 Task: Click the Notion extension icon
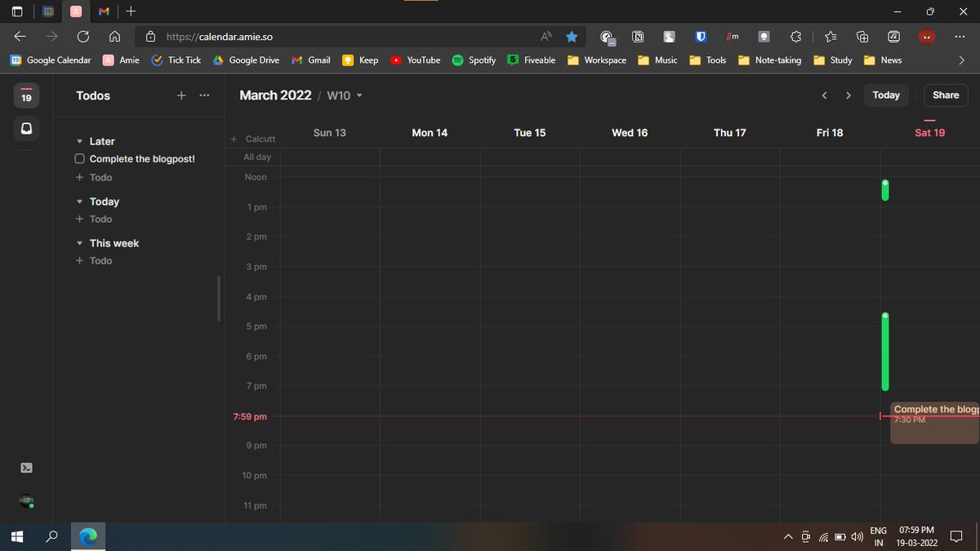[638, 37]
